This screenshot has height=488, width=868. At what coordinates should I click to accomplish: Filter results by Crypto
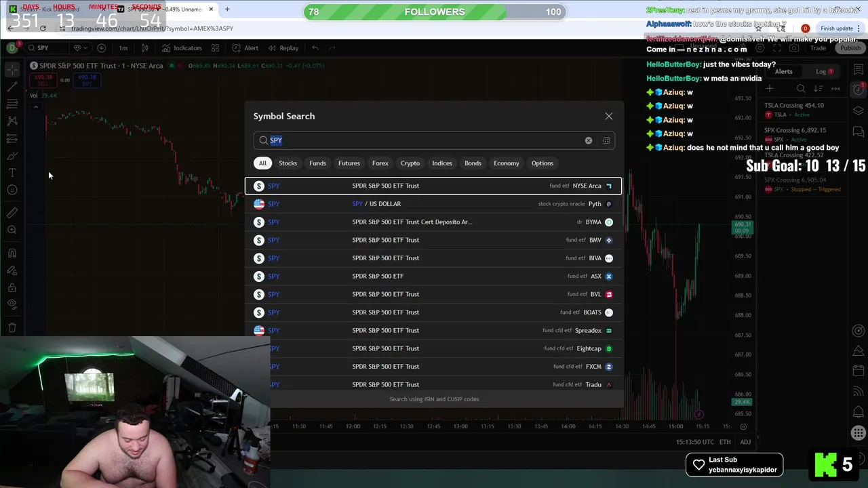[410, 163]
